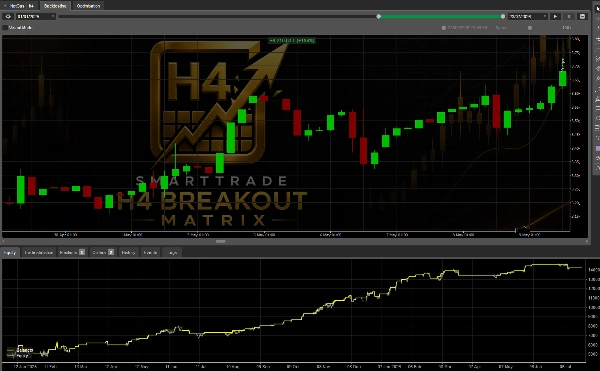Open the Backtesting tab

click(x=55, y=6)
